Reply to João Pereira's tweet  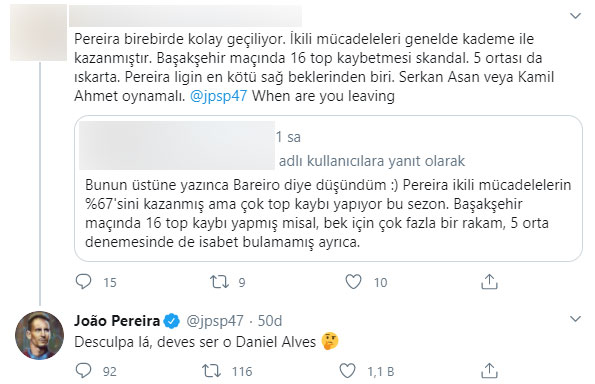click(83, 371)
